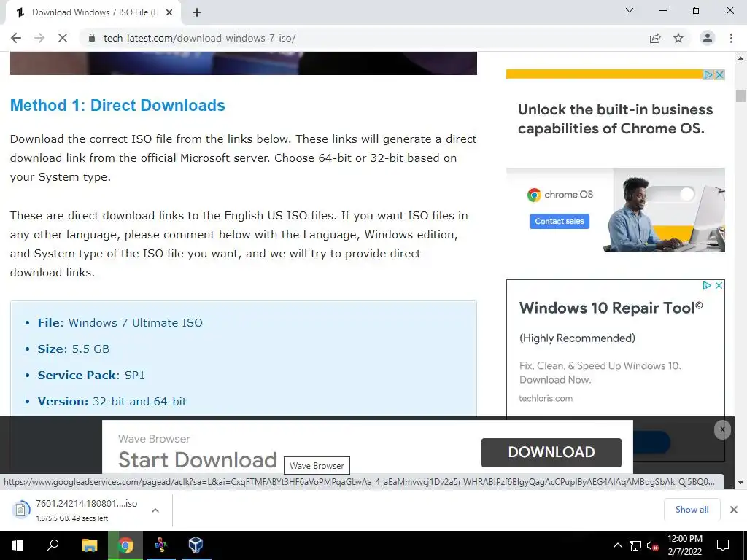Close the Chrome OS ad
Image resolution: width=747 pixels, height=560 pixels.
coord(719,75)
